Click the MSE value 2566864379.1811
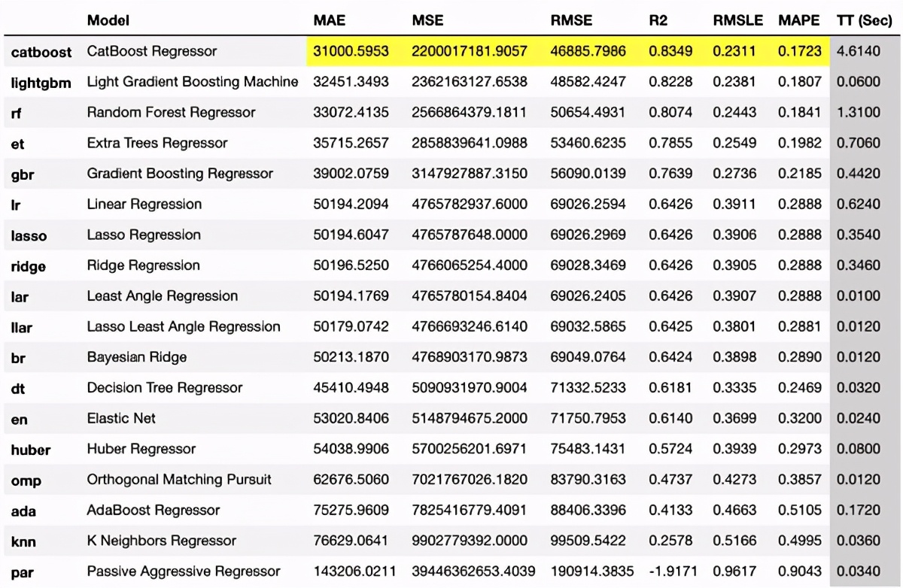This screenshot has width=903, height=588. pos(470,113)
